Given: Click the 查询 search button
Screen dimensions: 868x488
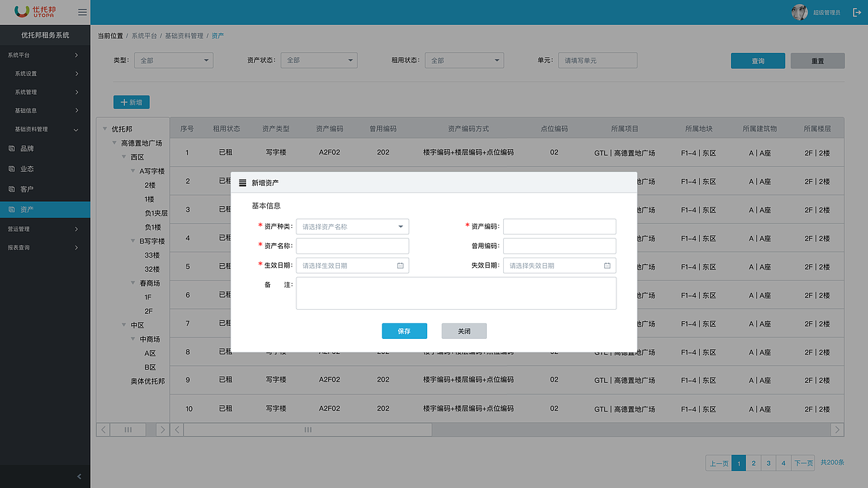Looking at the screenshot, I should pyautogui.click(x=758, y=61).
